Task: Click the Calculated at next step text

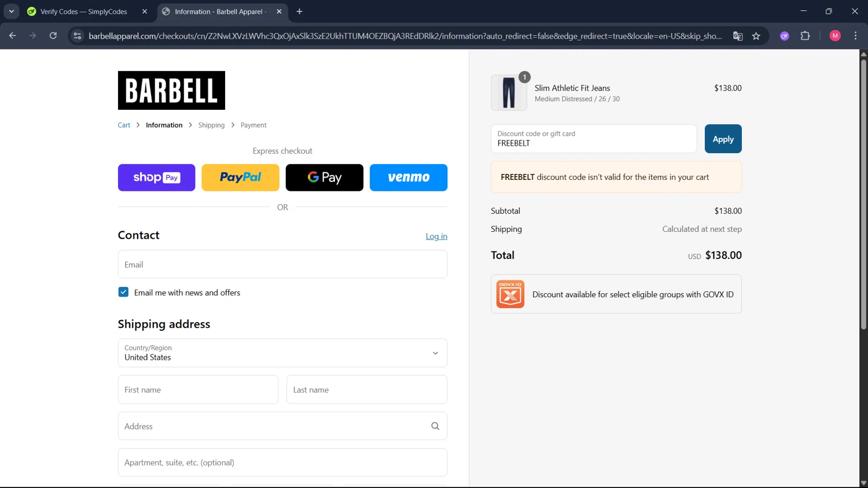Action: click(702, 229)
